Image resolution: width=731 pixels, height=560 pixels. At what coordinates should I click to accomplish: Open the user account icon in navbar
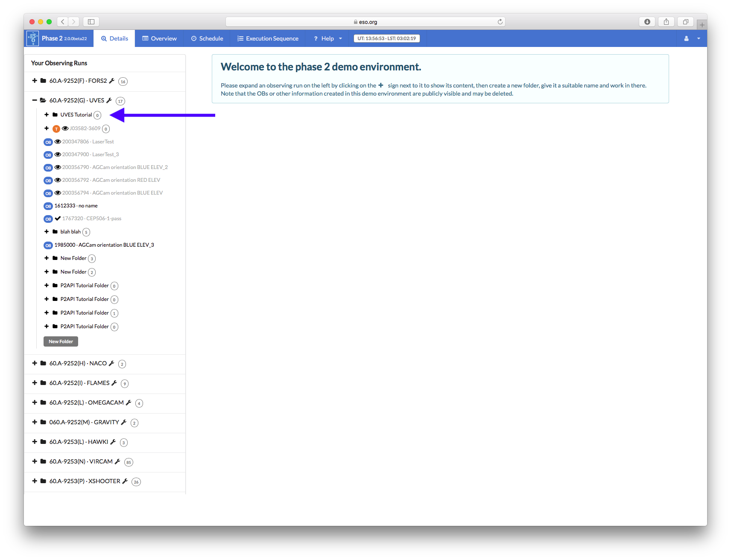pyautogui.click(x=686, y=38)
